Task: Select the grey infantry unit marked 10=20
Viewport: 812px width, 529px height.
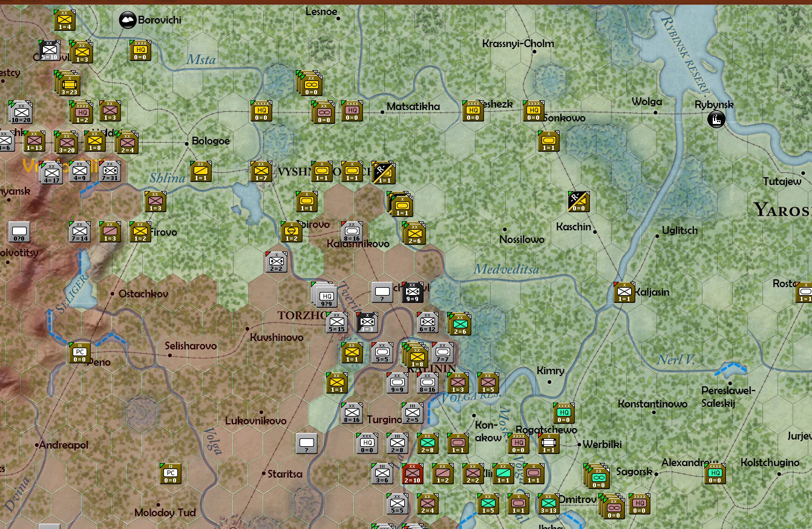Action: coord(21,112)
